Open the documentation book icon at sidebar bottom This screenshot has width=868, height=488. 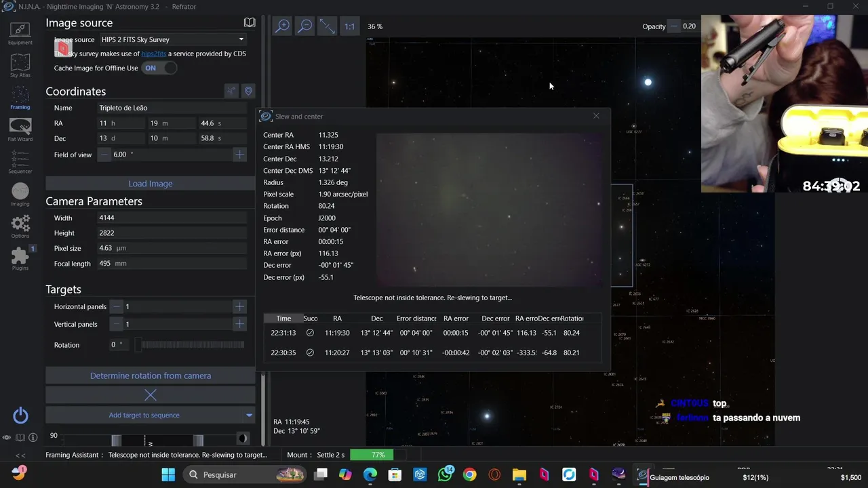[x=20, y=438]
